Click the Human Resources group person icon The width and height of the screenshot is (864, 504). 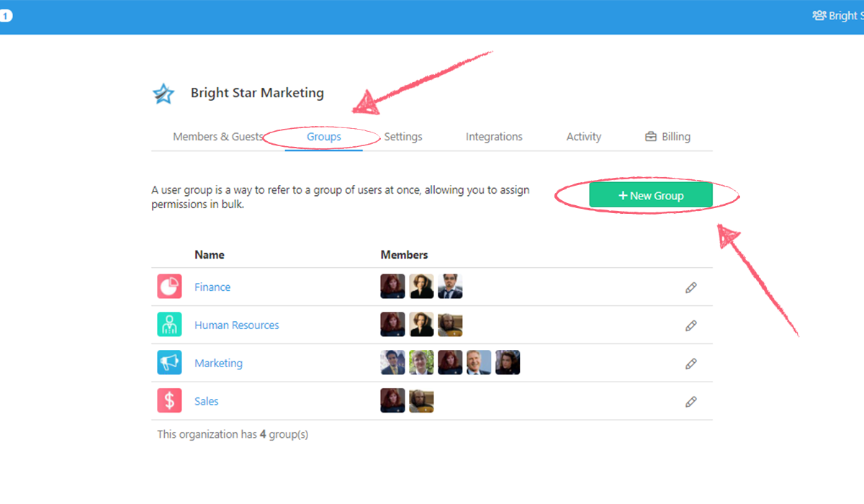(169, 325)
